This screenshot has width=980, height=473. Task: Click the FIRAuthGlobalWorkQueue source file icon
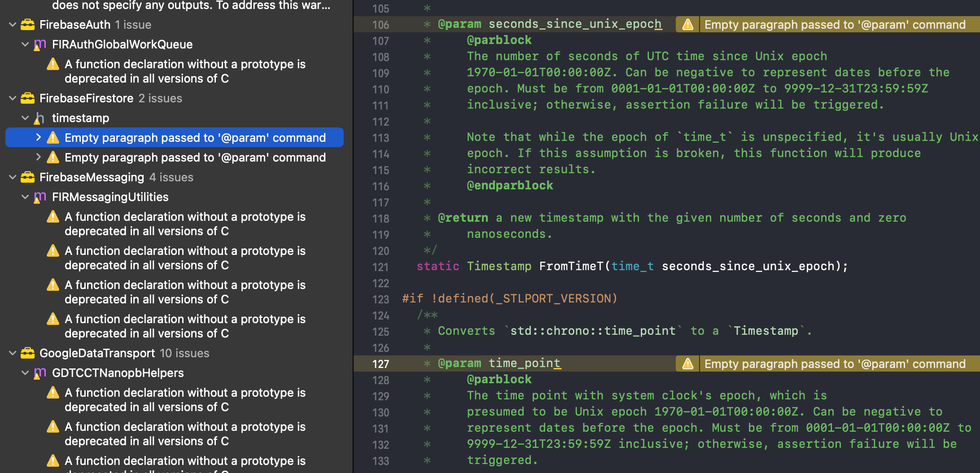click(40, 44)
